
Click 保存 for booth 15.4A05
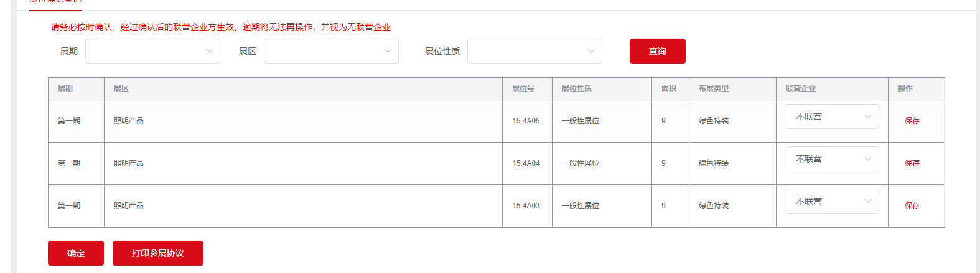[x=912, y=121]
